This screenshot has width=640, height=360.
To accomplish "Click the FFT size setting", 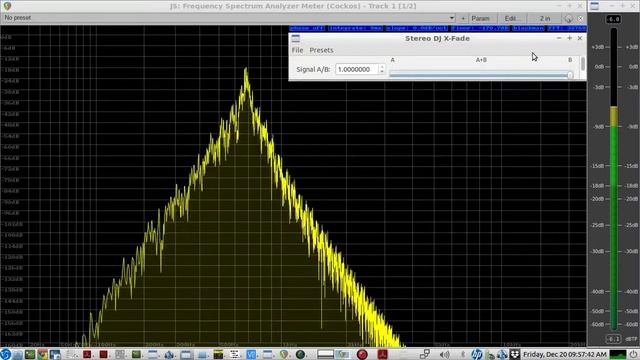I will click(x=567, y=28).
